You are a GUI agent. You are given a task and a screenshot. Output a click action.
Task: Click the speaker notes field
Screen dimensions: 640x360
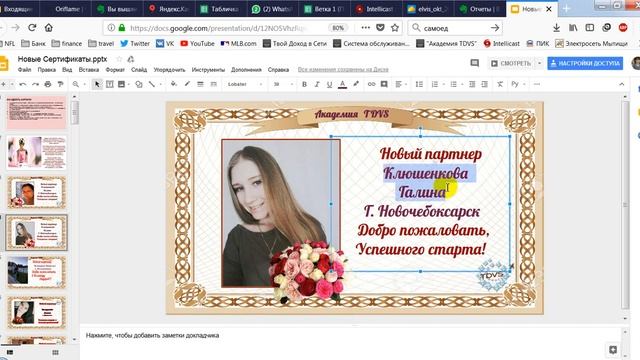(354, 336)
